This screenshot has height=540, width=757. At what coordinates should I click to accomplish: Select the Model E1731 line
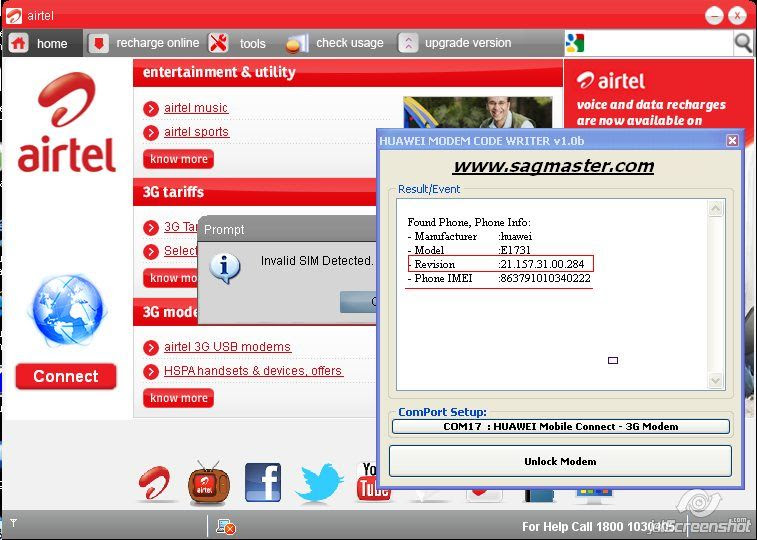tap(469, 250)
